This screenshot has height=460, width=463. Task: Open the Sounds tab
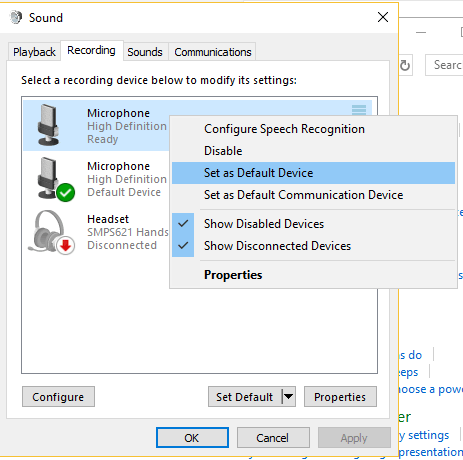[x=145, y=52]
